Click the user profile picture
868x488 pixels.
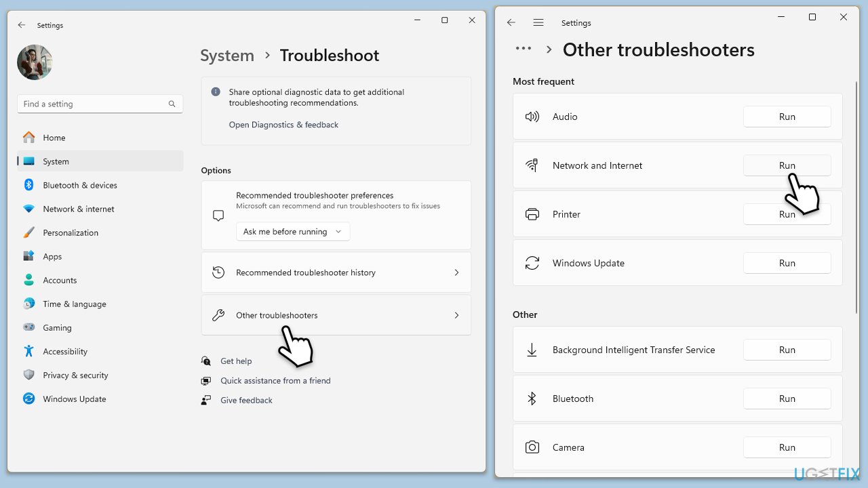pyautogui.click(x=35, y=62)
